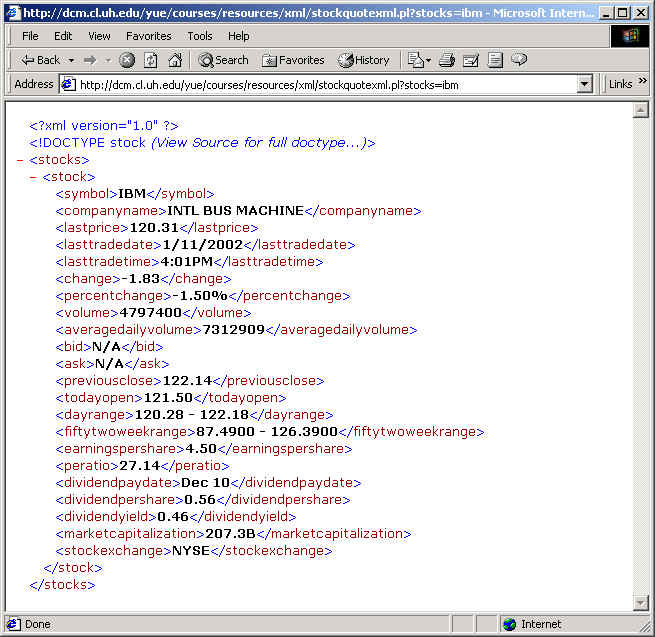Viewport: 655px width, 637px height.
Task: Click the Internet zone globe icon
Action: [x=510, y=624]
